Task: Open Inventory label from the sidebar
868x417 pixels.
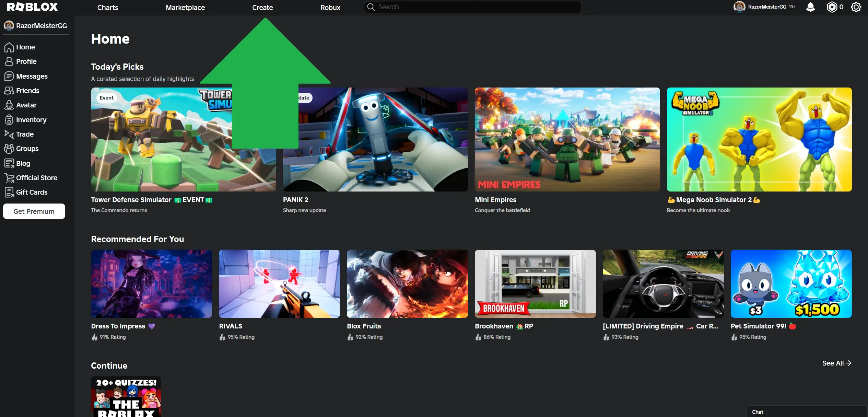Action: tap(31, 120)
